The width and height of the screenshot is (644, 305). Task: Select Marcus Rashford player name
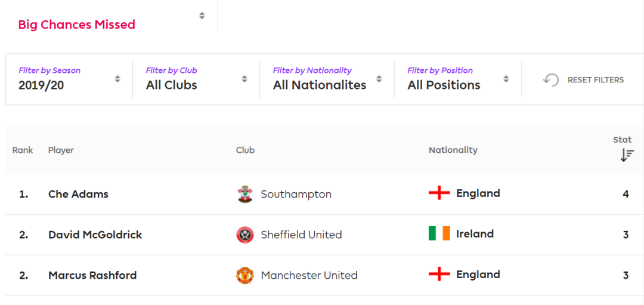[92, 275]
